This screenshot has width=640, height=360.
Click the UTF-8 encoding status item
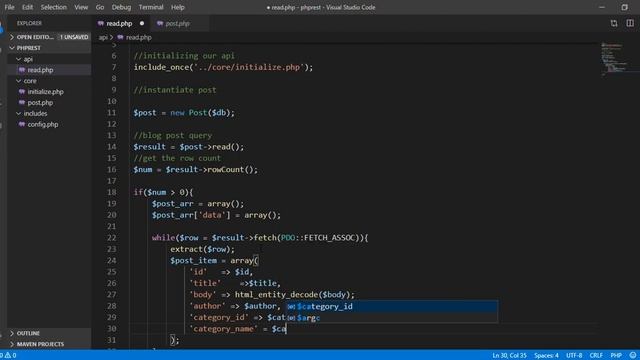coord(574,356)
